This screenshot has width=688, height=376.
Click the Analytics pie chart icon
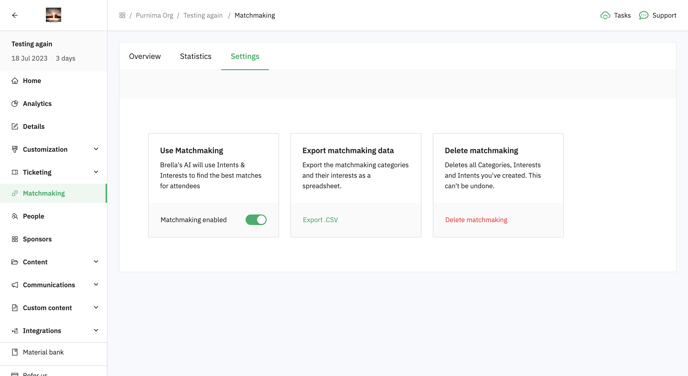coord(15,104)
